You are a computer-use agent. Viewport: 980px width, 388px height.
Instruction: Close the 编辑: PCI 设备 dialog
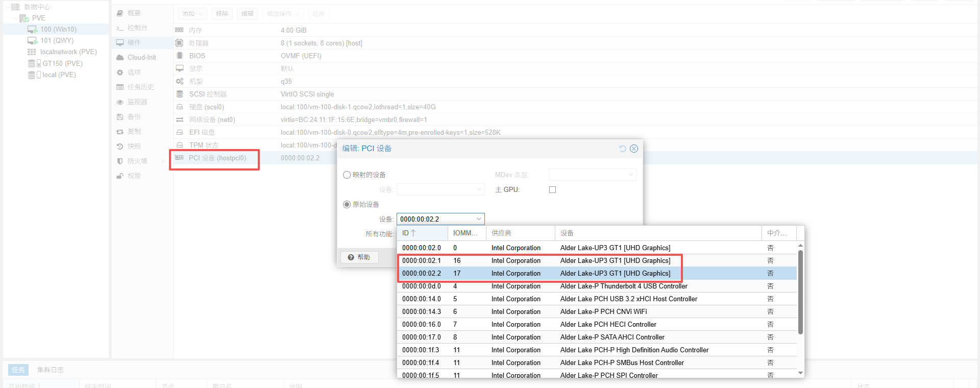(634, 149)
